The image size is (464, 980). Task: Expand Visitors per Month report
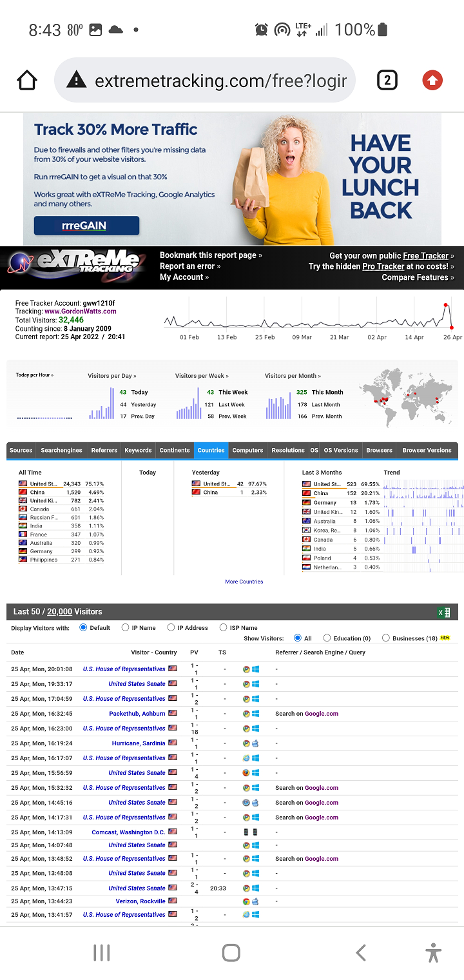pyautogui.click(x=293, y=376)
